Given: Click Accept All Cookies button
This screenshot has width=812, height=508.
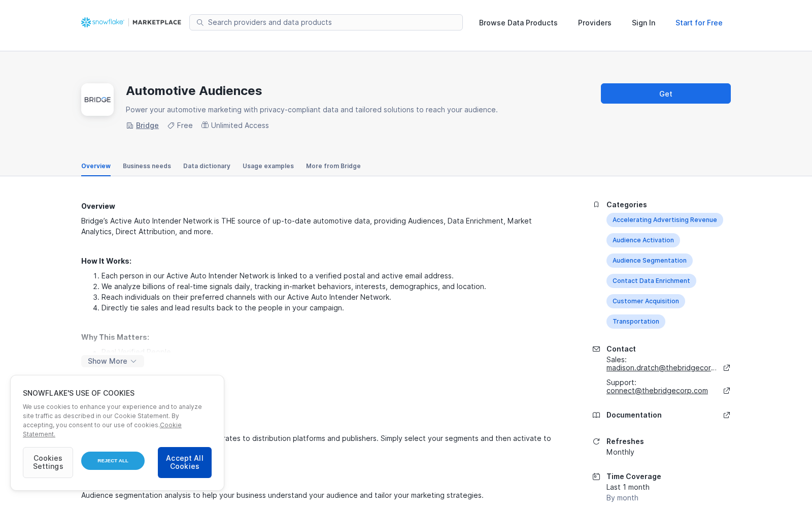Looking at the screenshot, I should (x=185, y=462).
